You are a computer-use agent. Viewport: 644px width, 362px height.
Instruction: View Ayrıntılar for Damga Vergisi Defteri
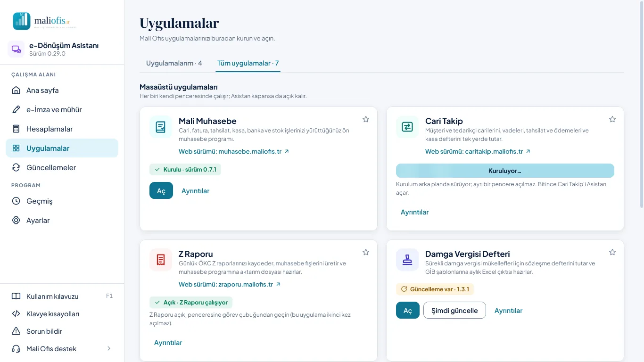click(509, 311)
